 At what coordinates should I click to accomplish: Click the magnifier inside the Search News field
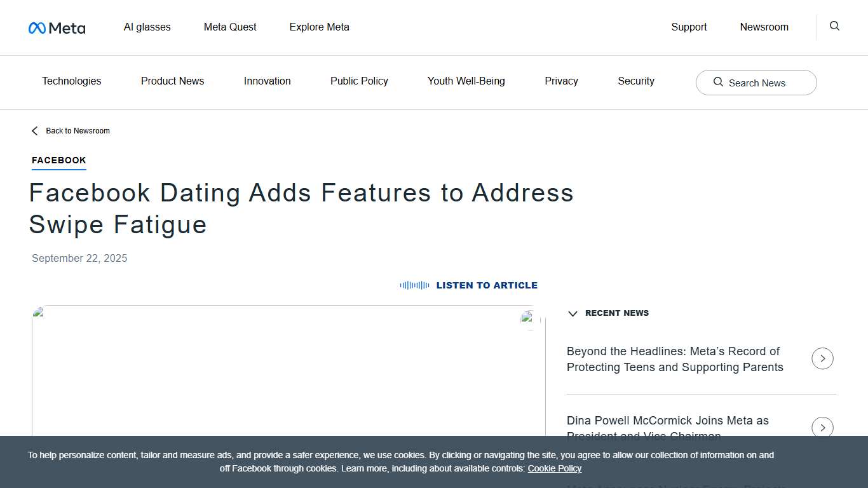click(718, 82)
